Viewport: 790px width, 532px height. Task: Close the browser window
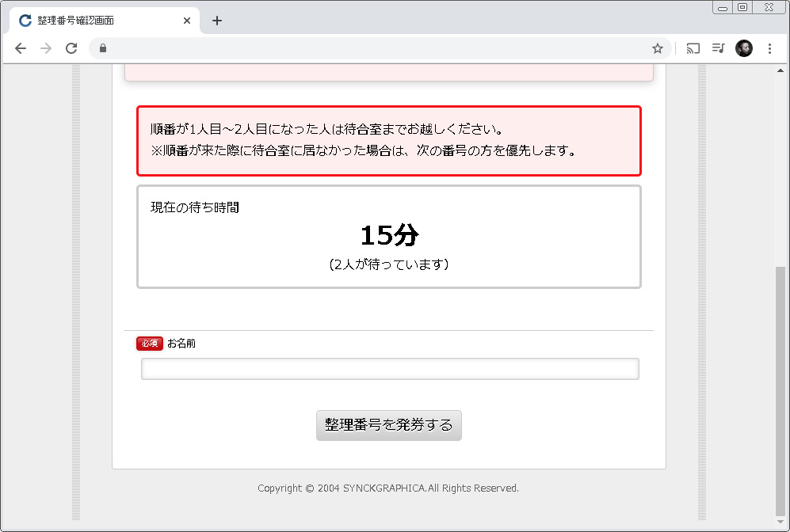(769, 8)
